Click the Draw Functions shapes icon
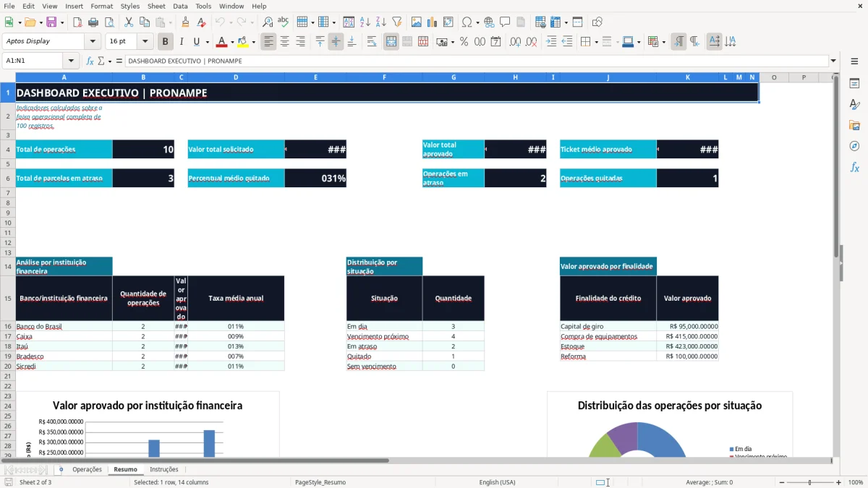Viewport: 868px width, 488px height. tap(597, 22)
